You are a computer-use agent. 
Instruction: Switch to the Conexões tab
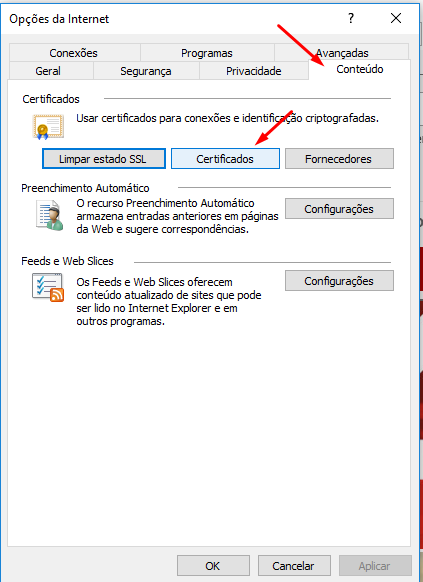pyautogui.click(x=74, y=53)
